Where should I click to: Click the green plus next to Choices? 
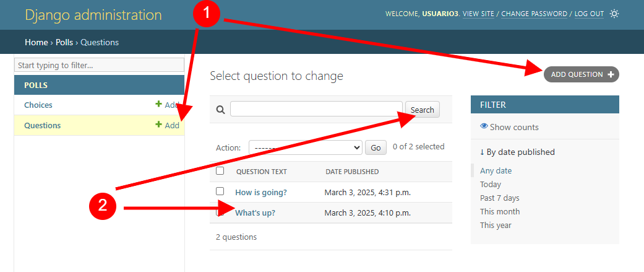coord(158,105)
